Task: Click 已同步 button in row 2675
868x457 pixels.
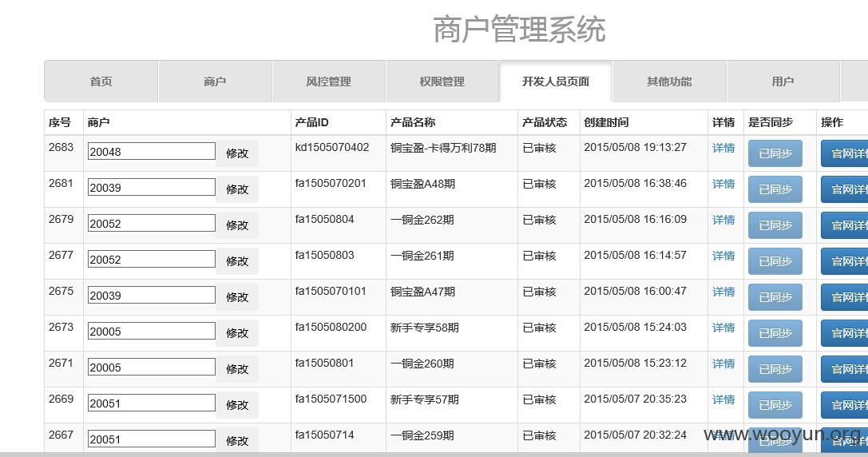Action: tap(775, 297)
